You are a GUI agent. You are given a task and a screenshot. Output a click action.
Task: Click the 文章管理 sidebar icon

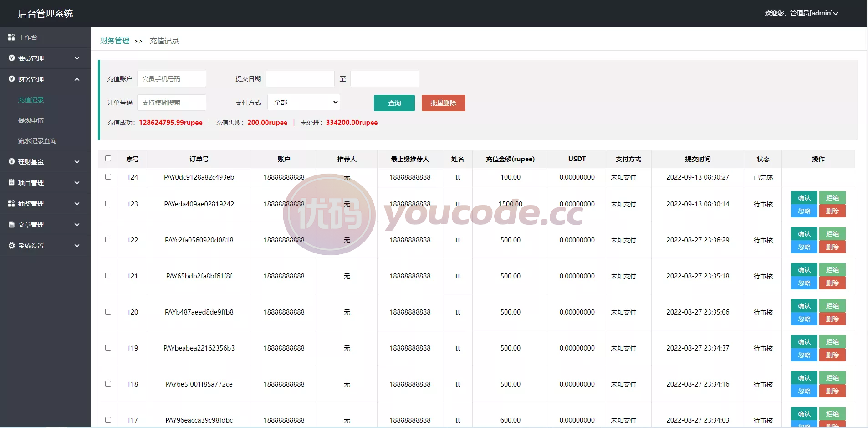[11, 224]
